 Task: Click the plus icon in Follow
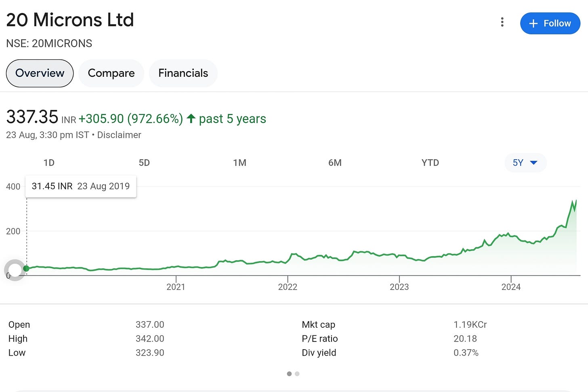point(533,24)
